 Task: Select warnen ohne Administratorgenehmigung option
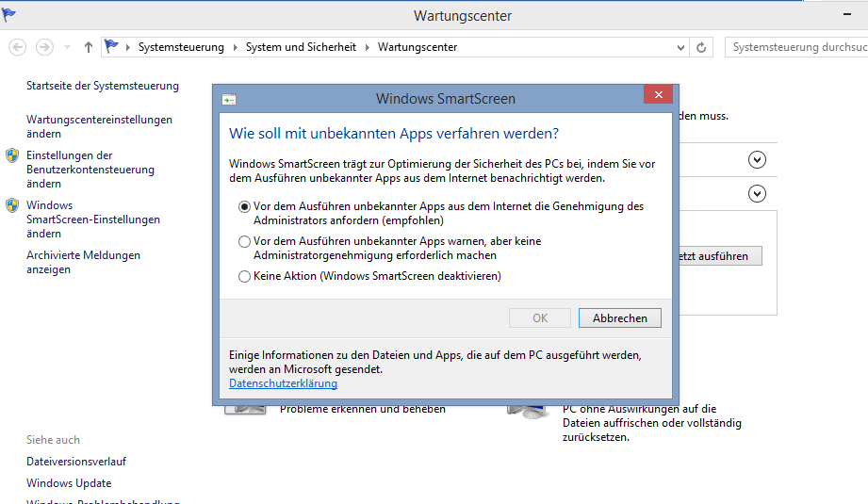[x=244, y=242]
